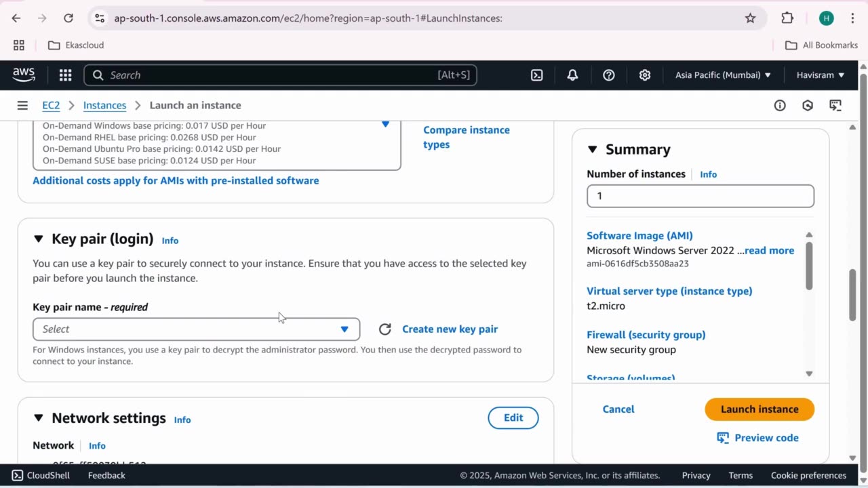868x488 pixels.
Task: Go back in the browser
Action: pyautogui.click(x=16, y=18)
